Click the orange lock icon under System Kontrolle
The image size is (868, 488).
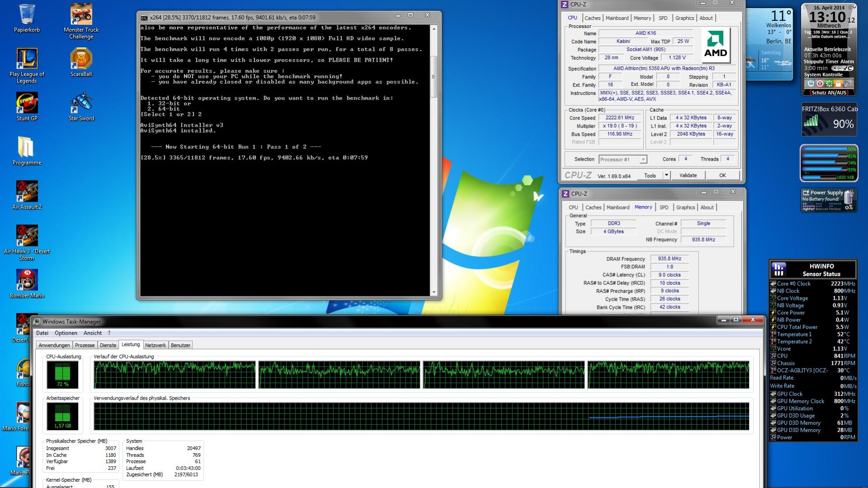click(838, 84)
